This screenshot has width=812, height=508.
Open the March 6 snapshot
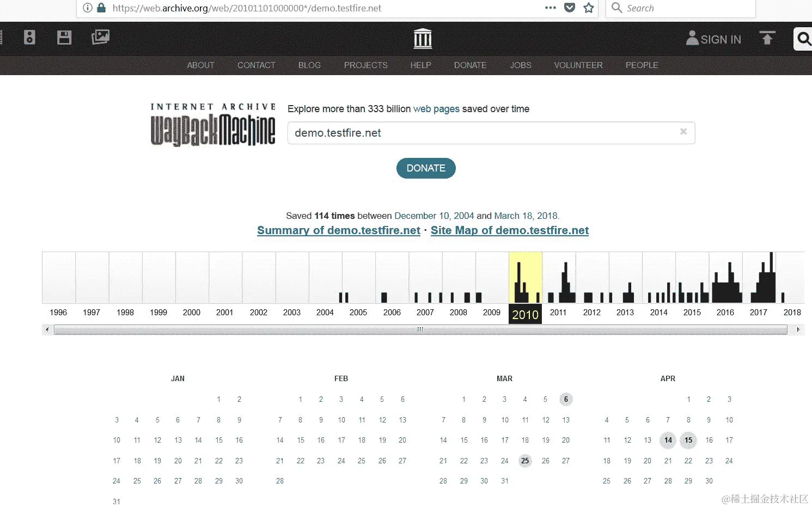[x=566, y=399]
